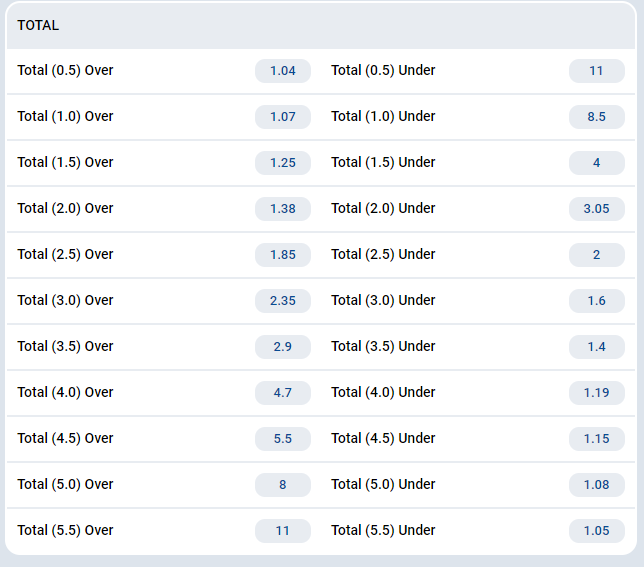The image size is (644, 567).
Task: Select Total (4.0) Over odds 4.7
Action: pyautogui.click(x=282, y=393)
